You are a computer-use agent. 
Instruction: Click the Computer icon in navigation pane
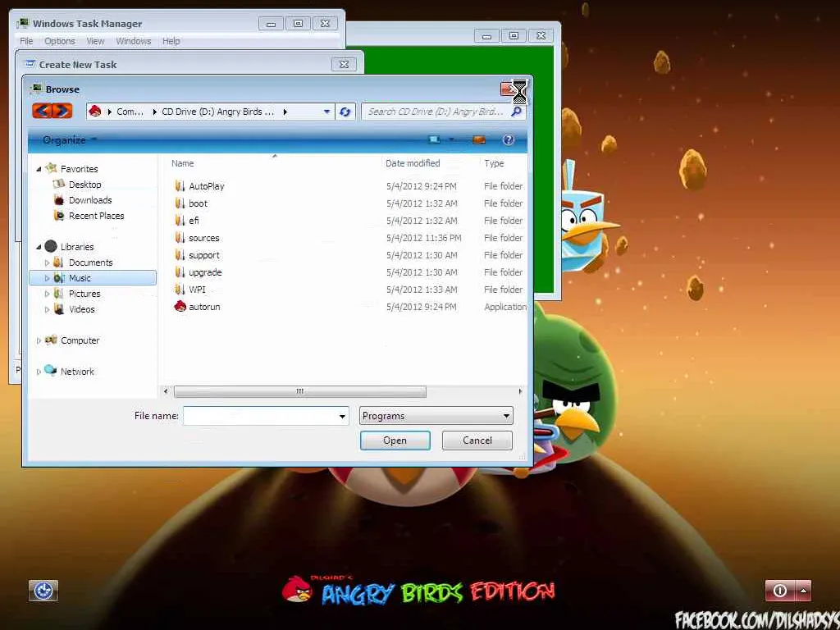click(x=51, y=340)
